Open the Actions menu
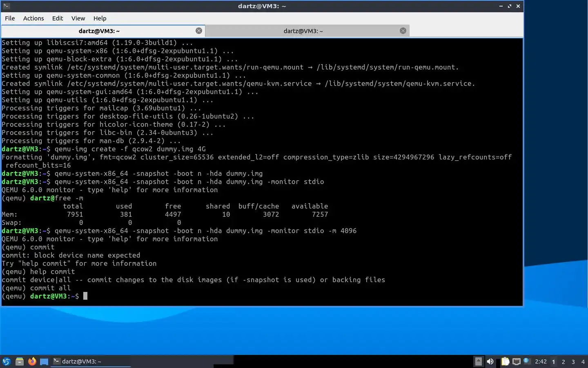 pos(33,18)
